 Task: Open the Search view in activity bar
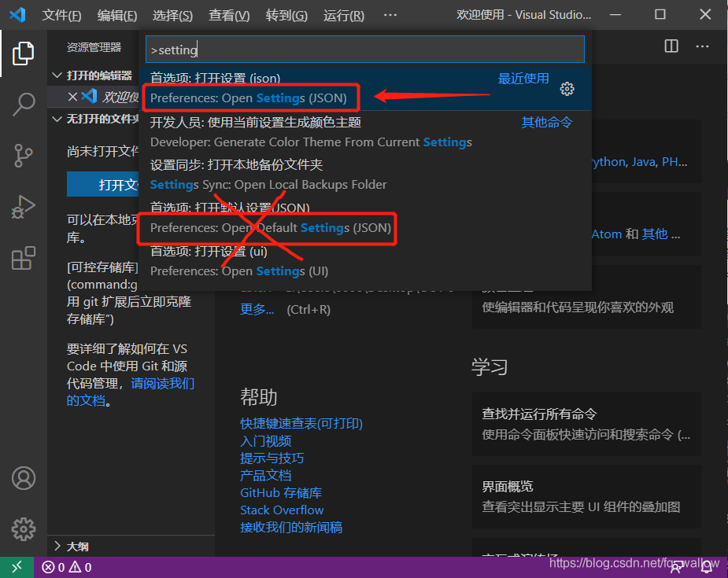23,105
